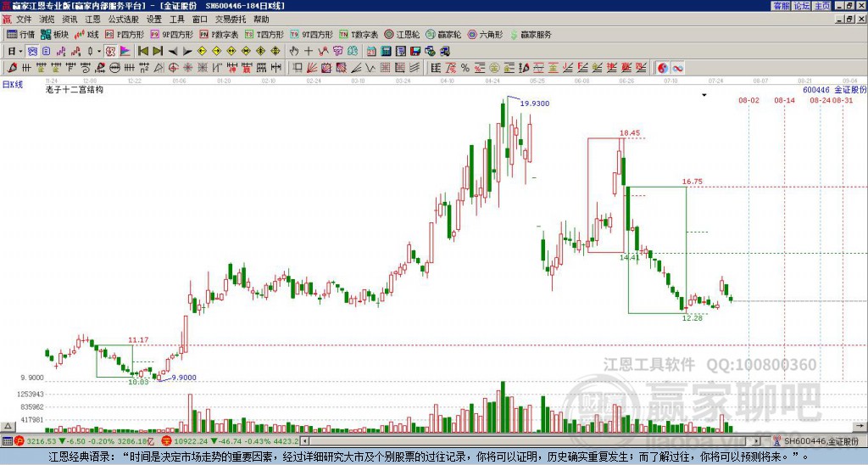Open the 文件 menu
The height and width of the screenshot is (465, 868).
pos(24,20)
